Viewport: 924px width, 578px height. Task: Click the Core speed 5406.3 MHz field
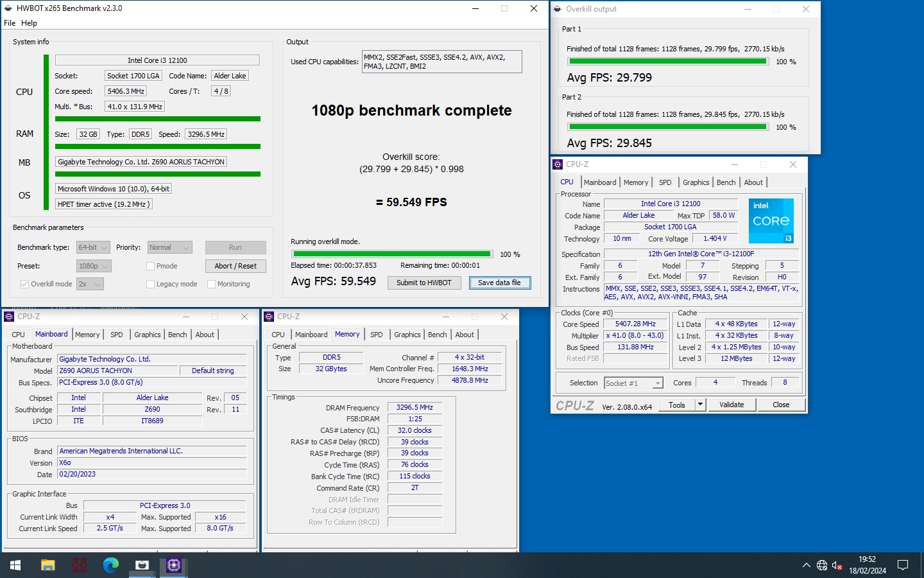point(126,91)
